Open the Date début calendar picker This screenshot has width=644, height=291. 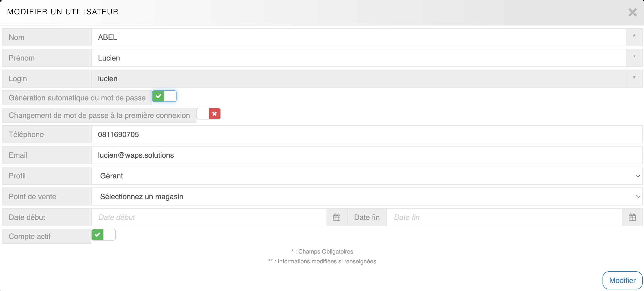tap(337, 217)
